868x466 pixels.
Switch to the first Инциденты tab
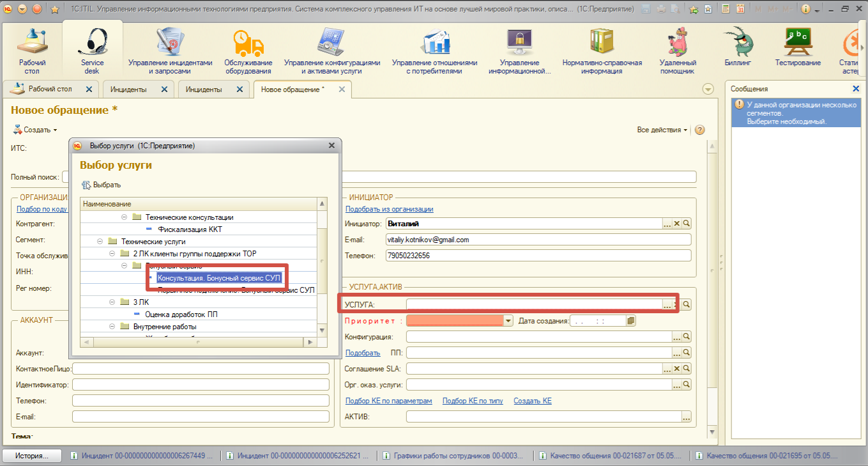coord(137,89)
